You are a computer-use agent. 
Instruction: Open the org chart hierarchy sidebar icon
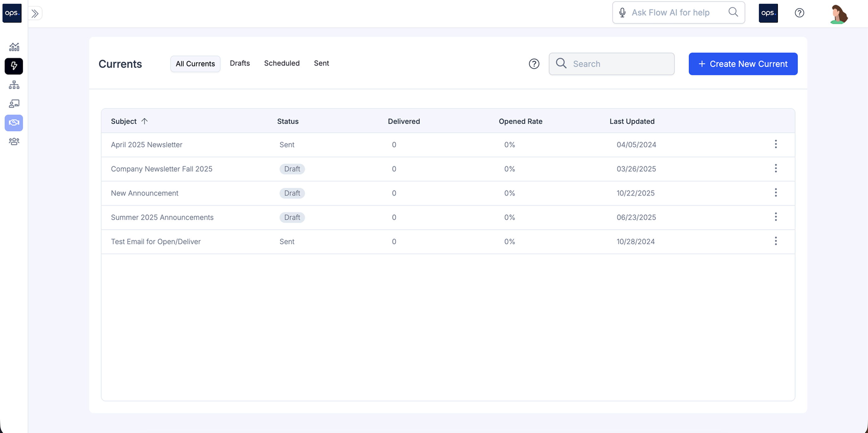[14, 85]
